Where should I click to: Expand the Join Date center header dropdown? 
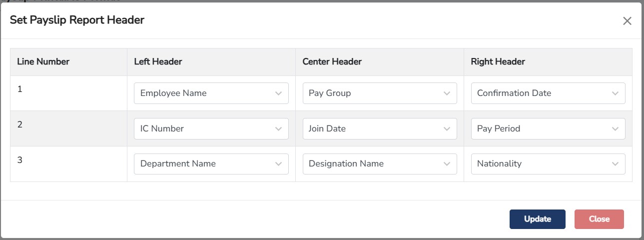[379, 128]
